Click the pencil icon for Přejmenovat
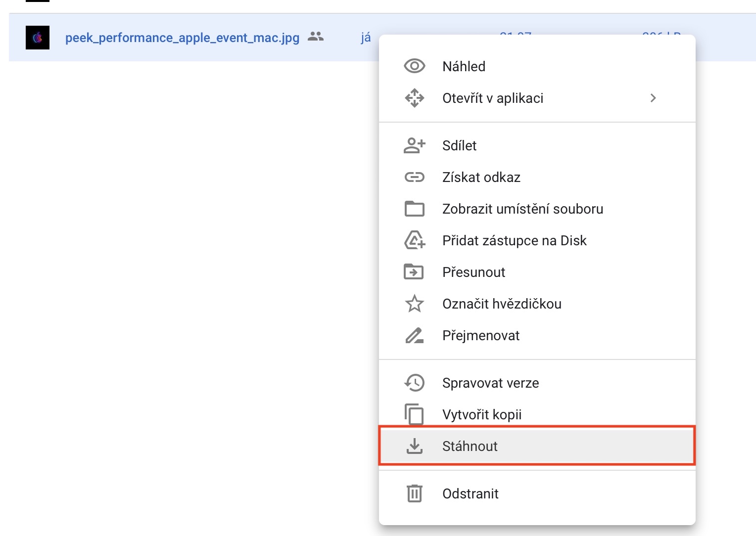This screenshot has width=756, height=536. click(x=414, y=335)
